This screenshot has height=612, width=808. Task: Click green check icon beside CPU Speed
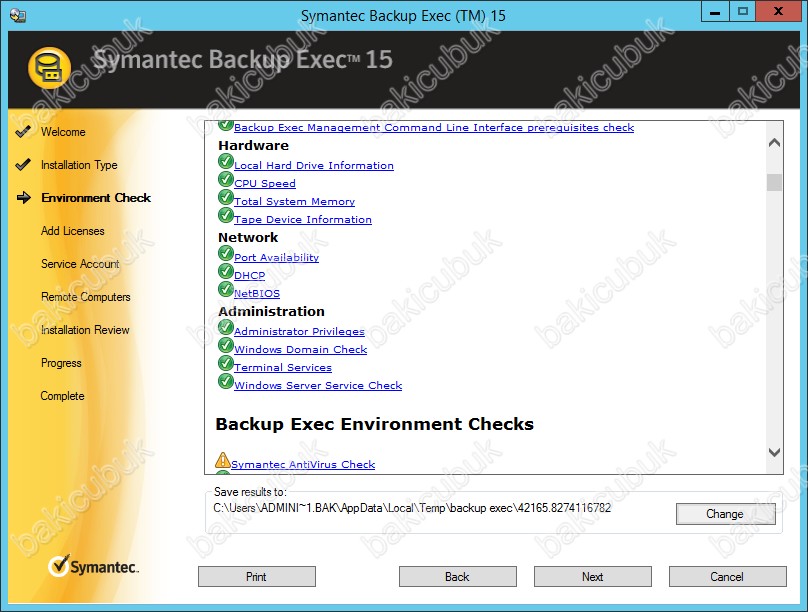click(x=225, y=180)
